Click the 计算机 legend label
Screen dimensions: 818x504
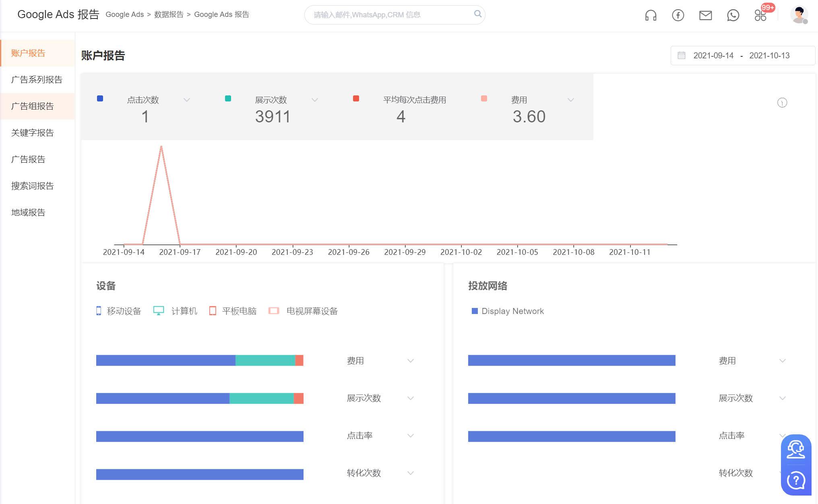coord(184,311)
